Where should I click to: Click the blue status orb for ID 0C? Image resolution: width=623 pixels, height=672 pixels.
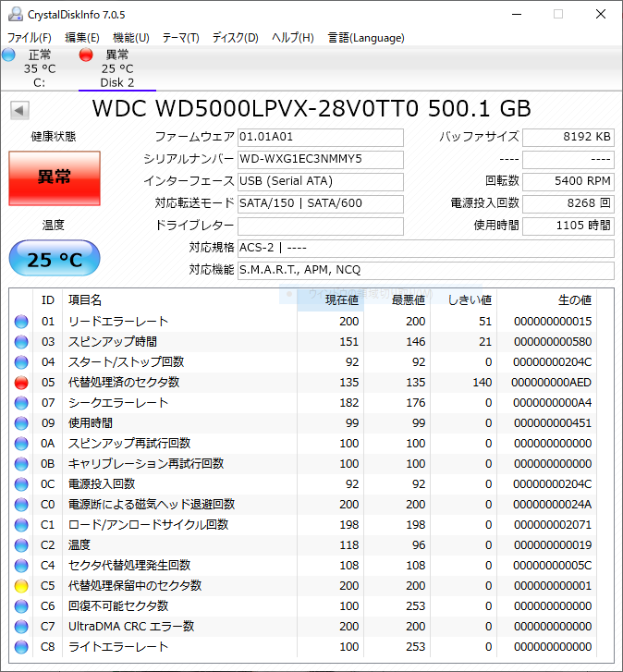[x=21, y=484]
